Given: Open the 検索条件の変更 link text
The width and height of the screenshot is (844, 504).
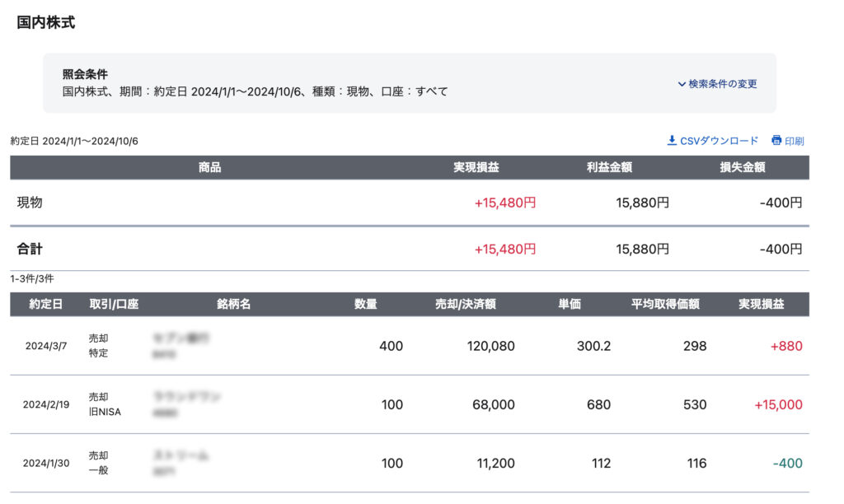Looking at the screenshot, I should point(723,84).
